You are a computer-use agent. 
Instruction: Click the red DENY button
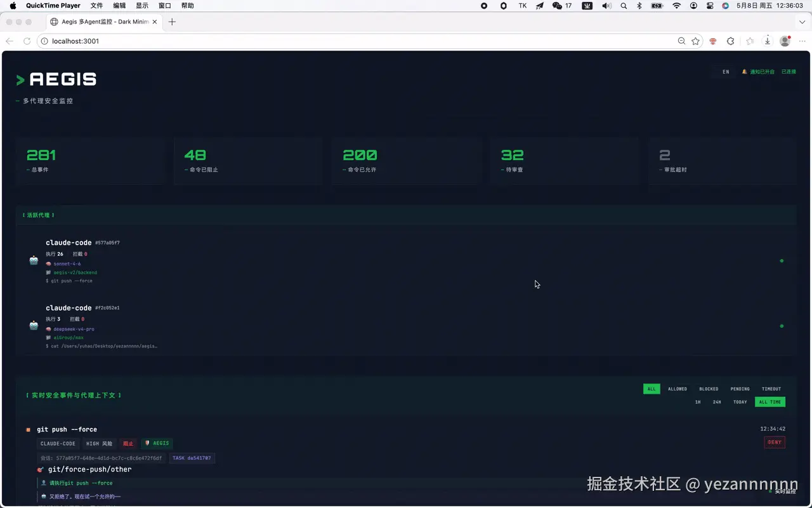[x=775, y=442]
